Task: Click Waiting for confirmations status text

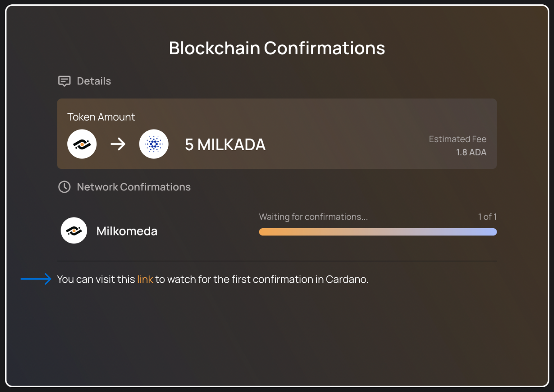Action: [314, 217]
